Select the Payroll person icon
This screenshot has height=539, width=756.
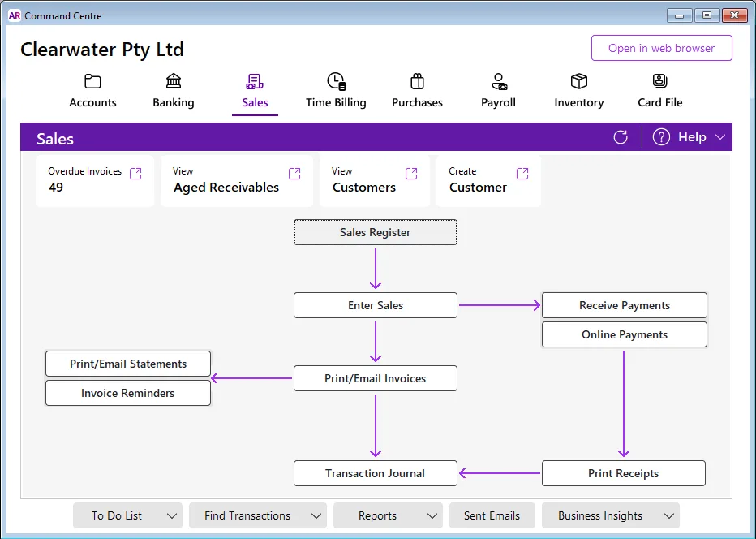coord(499,81)
